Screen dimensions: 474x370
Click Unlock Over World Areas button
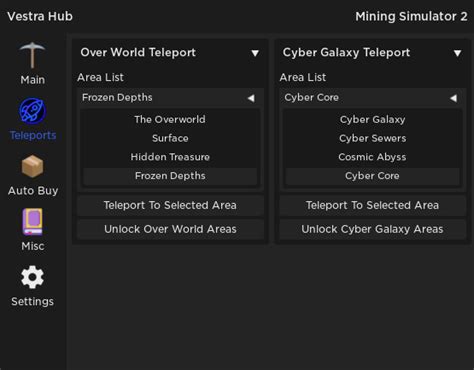click(x=170, y=229)
